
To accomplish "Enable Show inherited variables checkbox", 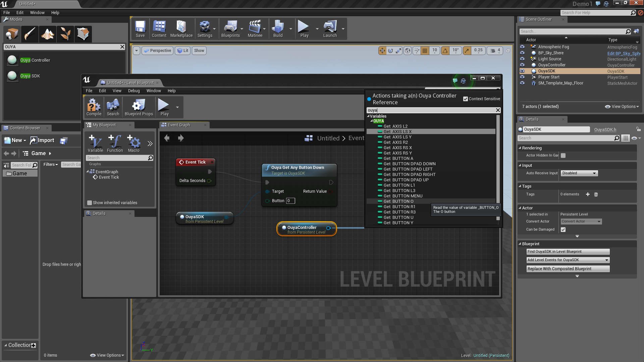I will (x=90, y=203).
